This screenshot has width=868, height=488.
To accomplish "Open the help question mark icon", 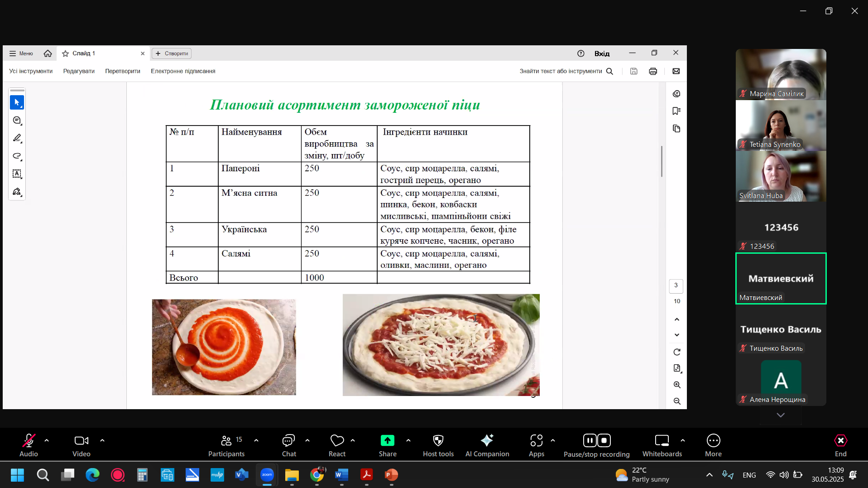I will pyautogui.click(x=581, y=53).
